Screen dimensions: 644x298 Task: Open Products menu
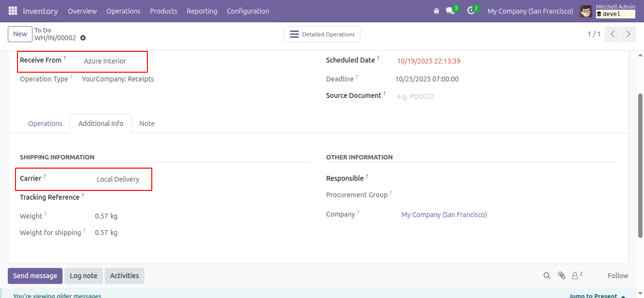click(x=163, y=11)
